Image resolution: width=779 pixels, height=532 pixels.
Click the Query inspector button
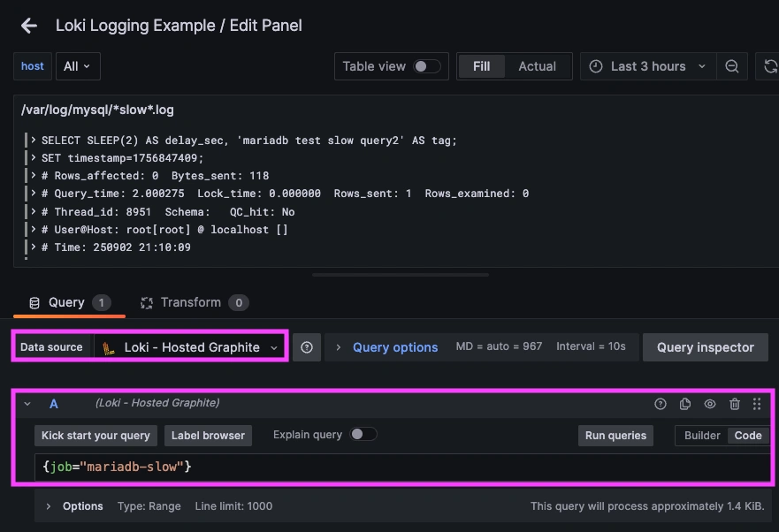point(706,347)
